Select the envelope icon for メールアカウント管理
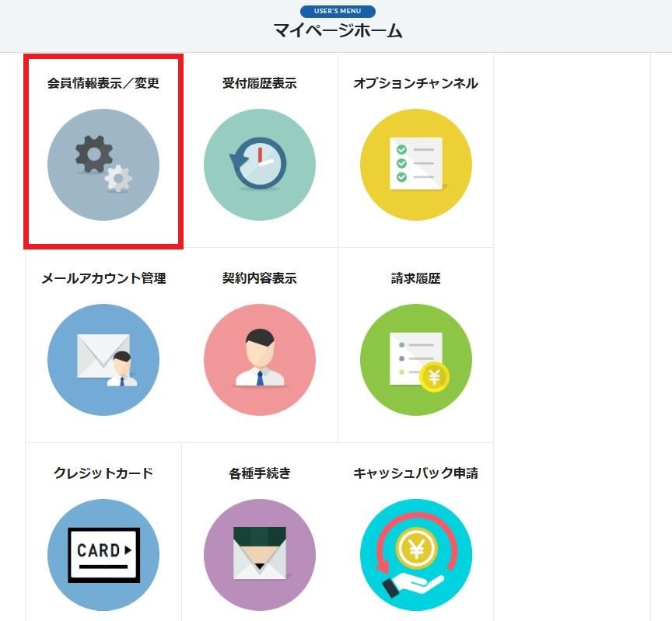Screen dimensions: 672x621 click(x=103, y=360)
